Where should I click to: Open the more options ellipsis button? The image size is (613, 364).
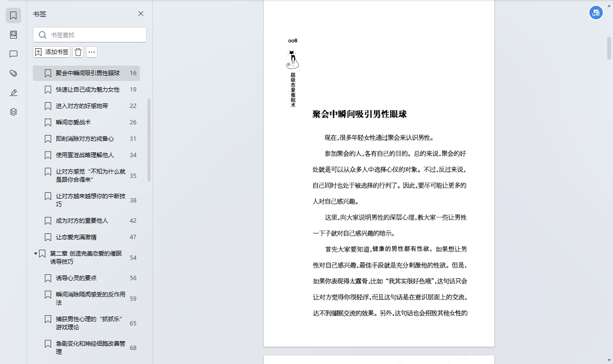pos(92,52)
